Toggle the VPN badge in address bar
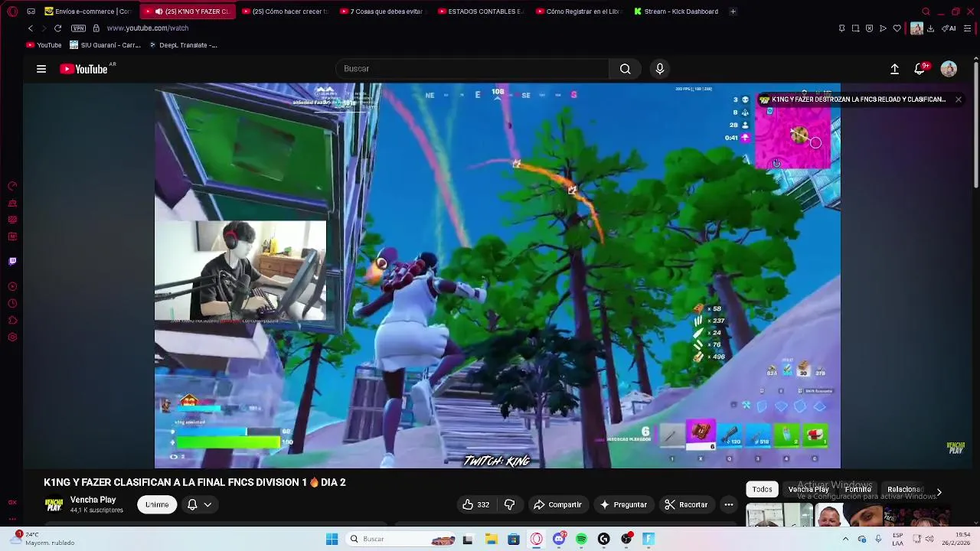This screenshot has height=551, width=980. [x=78, y=28]
